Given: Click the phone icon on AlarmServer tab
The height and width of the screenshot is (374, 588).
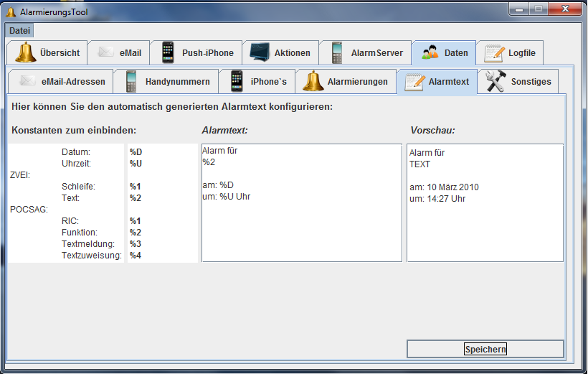Looking at the screenshot, I should pos(336,53).
